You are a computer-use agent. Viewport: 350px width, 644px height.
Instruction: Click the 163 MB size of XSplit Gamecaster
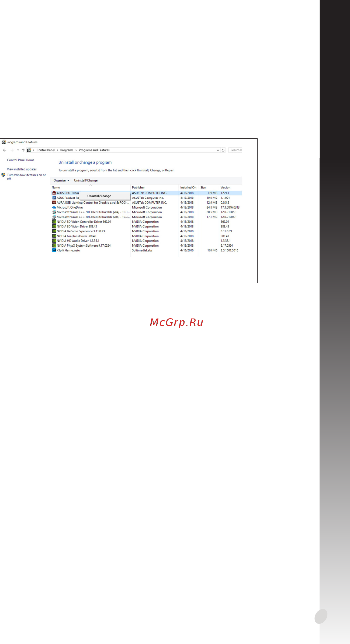tap(212, 250)
